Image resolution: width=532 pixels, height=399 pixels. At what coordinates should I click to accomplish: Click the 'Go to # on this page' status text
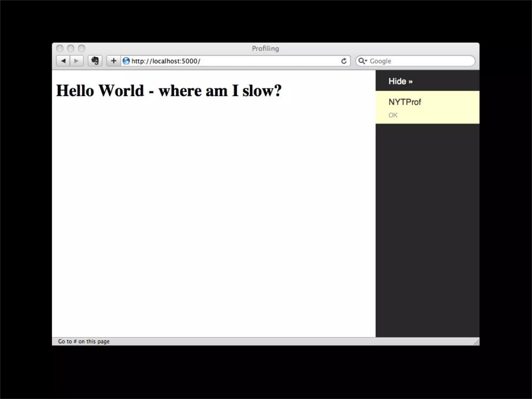tap(84, 341)
